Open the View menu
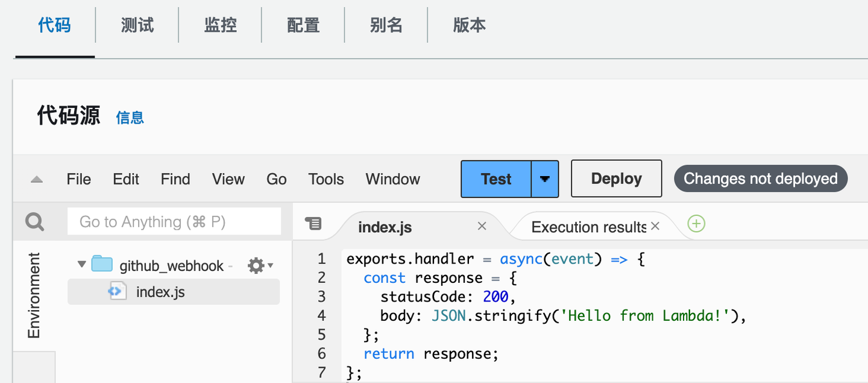868x383 pixels. point(228,179)
